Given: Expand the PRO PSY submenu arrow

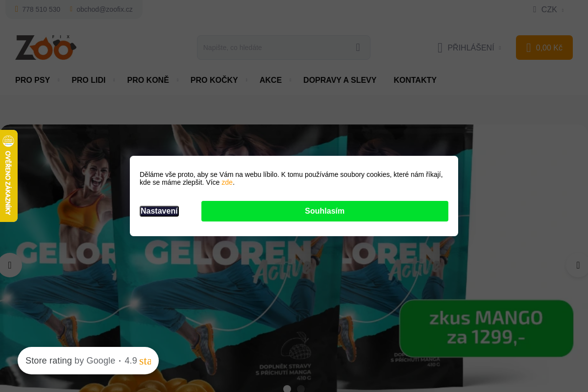Looking at the screenshot, I should point(58,80).
